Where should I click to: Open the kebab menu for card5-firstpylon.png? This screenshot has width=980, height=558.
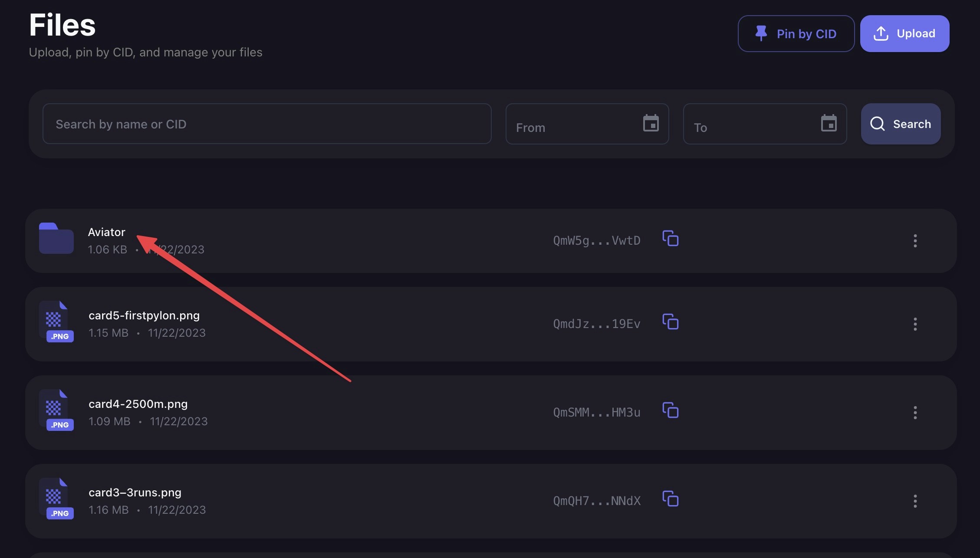click(x=915, y=324)
